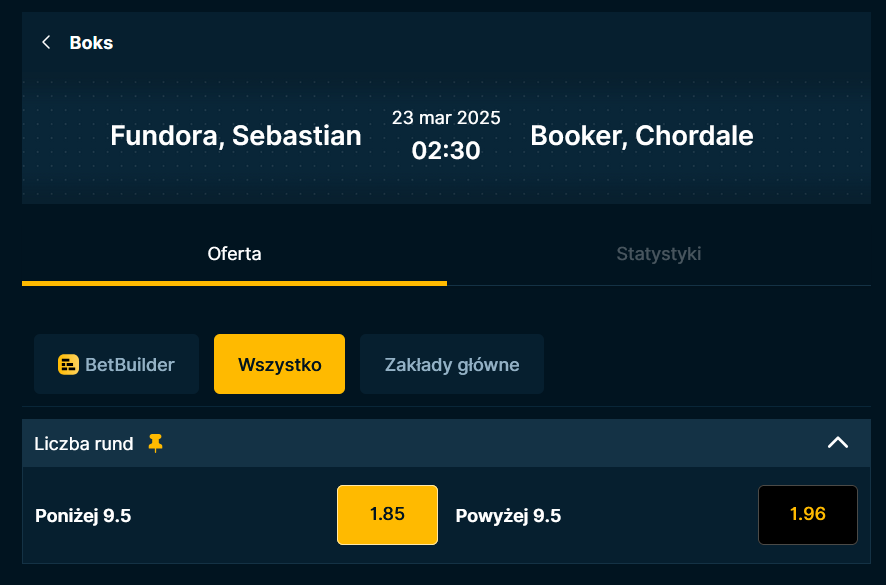Pin the Liczba rund market
The height and width of the screenshot is (585, 886).
(155, 443)
